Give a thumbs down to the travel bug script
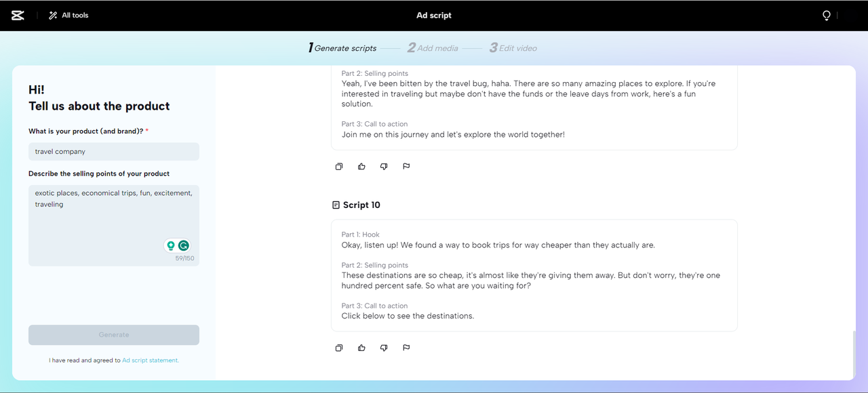The width and height of the screenshot is (868, 393). [x=384, y=166]
